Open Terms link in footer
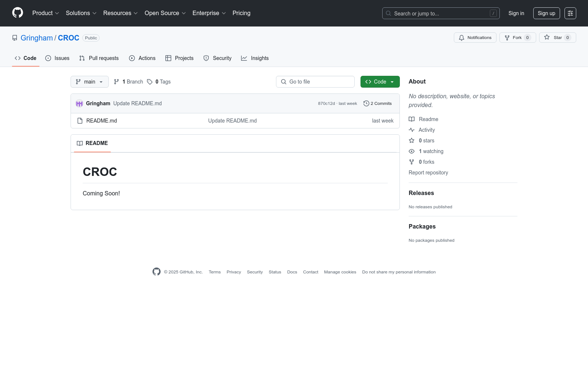The height and width of the screenshot is (368, 588). click(x=215, y=272)
